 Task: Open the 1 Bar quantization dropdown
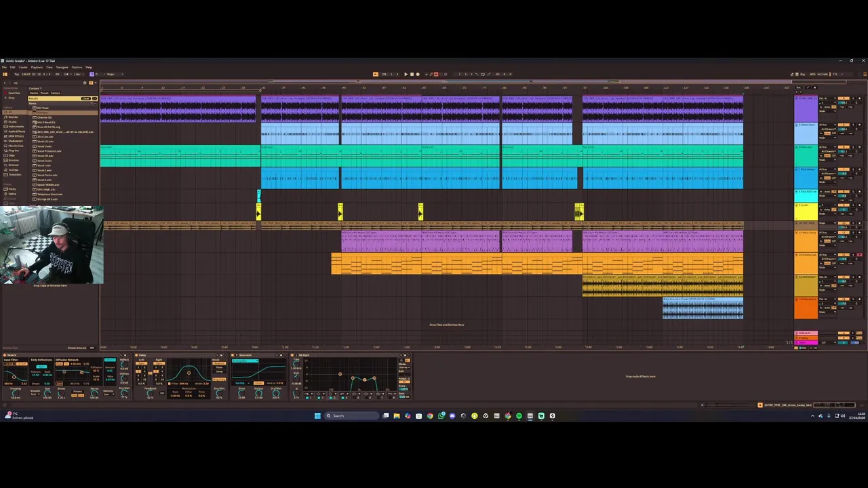tap(79, 74)
